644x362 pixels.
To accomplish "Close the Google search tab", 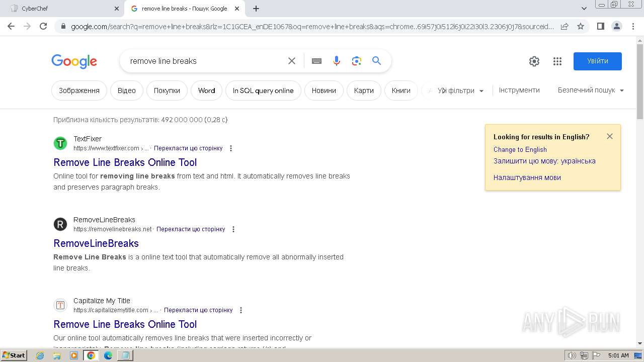I will tap(238, 9).
